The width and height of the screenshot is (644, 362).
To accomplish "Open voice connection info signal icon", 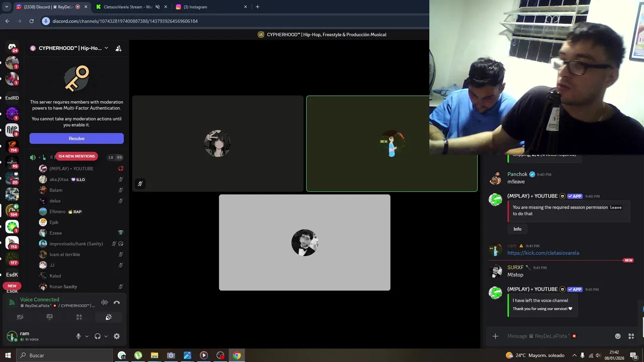I will [x=12, y=303].
